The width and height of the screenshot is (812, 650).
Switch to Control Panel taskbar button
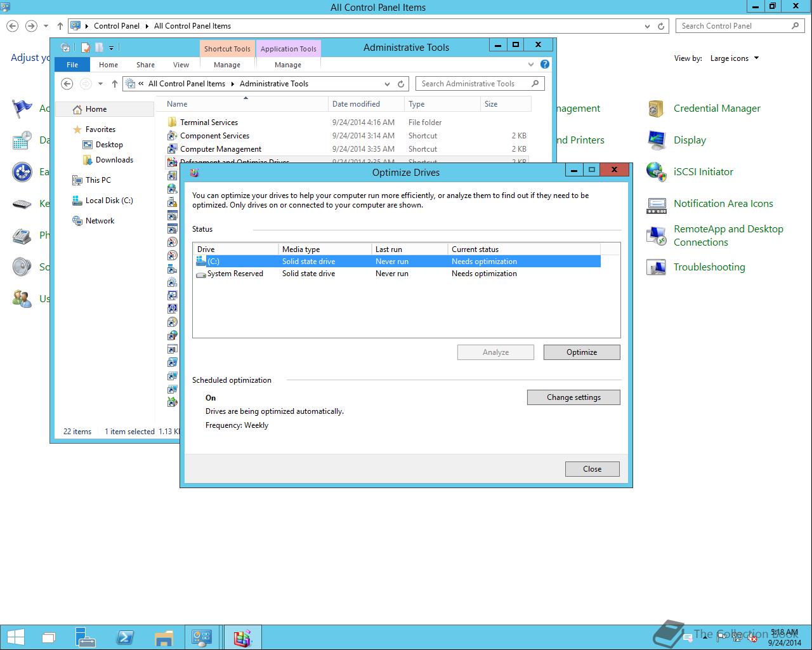coord(202,637)
